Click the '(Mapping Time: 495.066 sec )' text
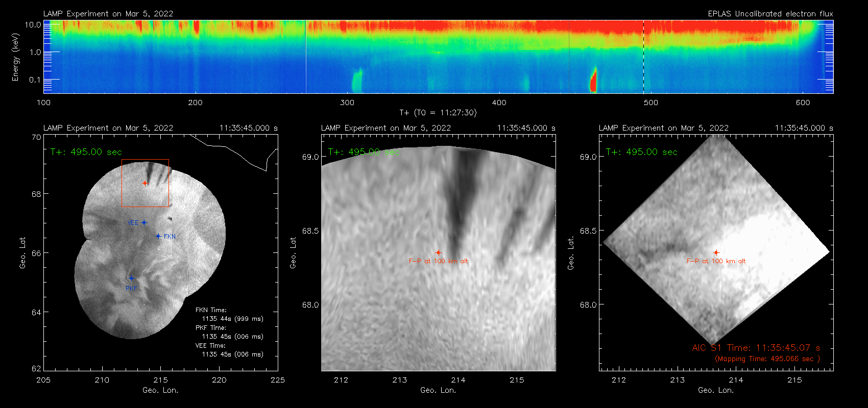Image resolution: width=868 pixels, height=408 pixels. 767,359
